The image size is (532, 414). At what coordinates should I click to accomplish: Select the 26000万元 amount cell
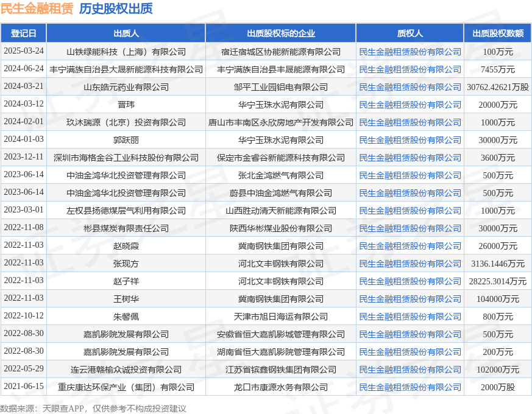click(498, 246)
